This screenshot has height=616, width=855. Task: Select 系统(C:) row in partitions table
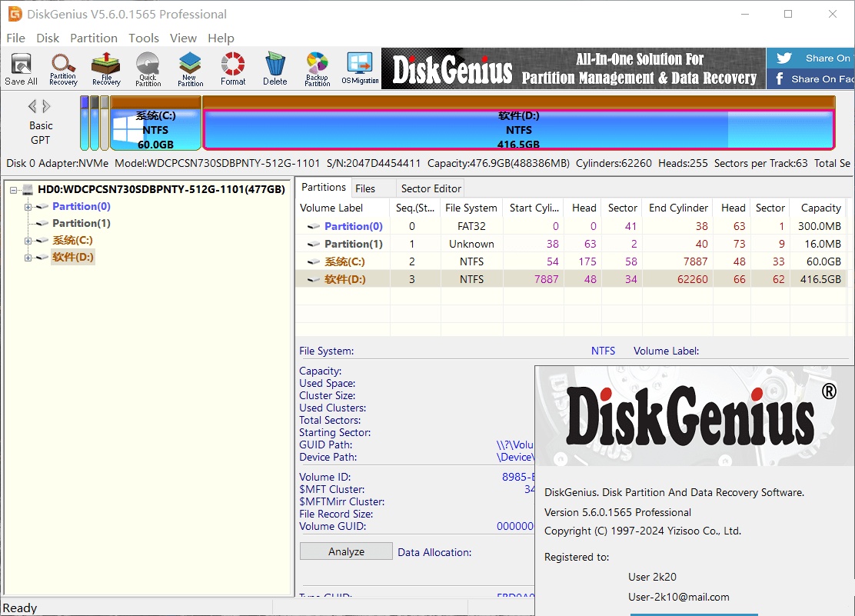(x=571, y=261)
